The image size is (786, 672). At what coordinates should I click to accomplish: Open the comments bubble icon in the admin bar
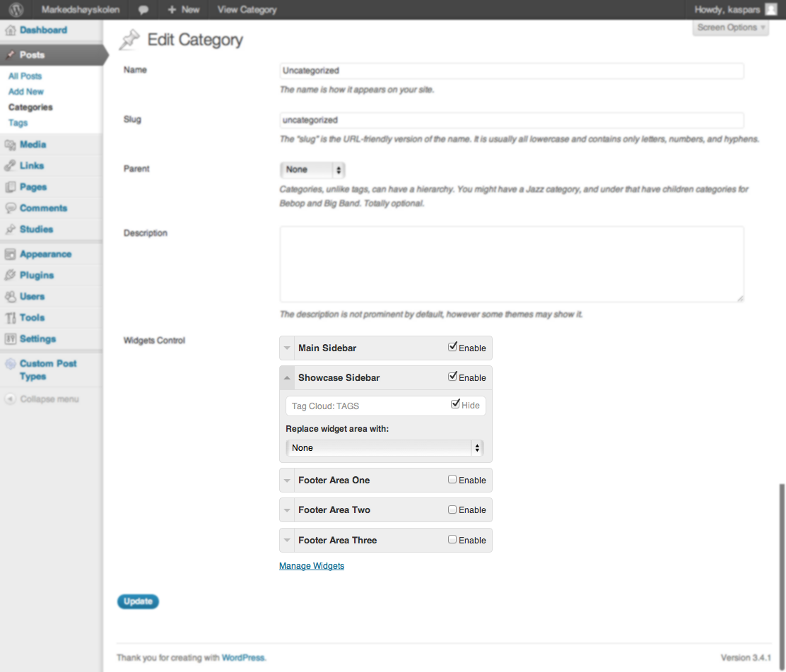coord(143,10)
